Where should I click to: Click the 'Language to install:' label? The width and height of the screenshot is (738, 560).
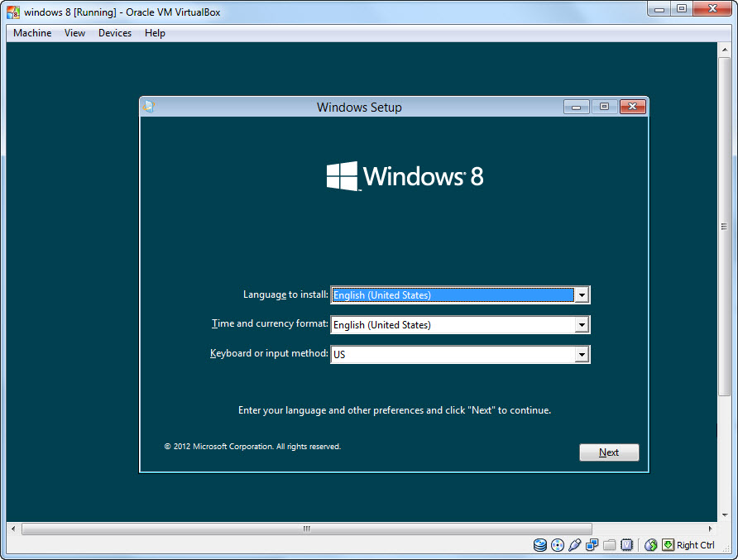285,294
